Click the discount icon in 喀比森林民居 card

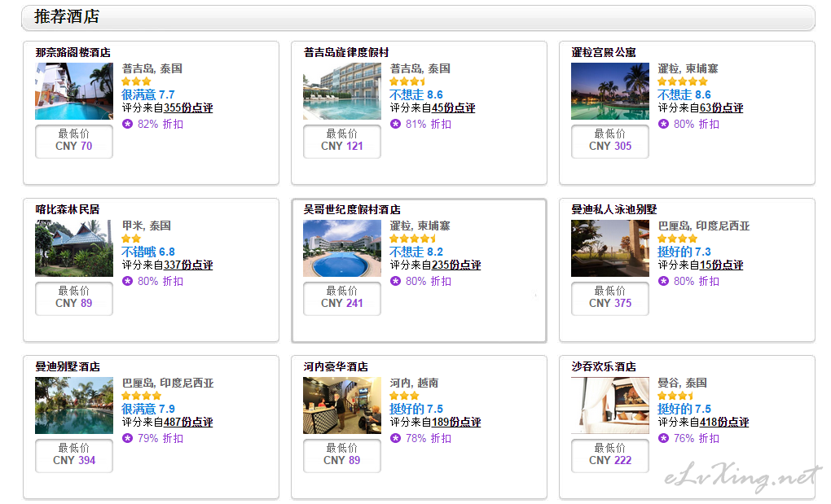click(x=127, y=281)
